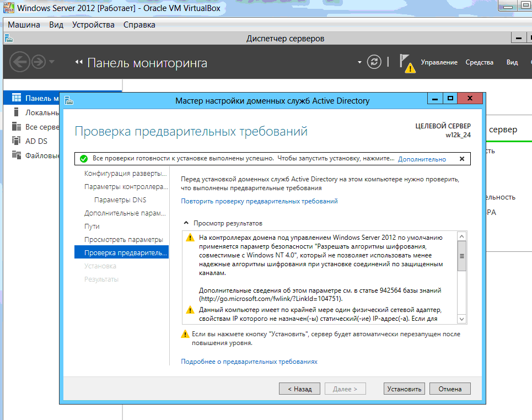This screenshot has height=420, width=532.
Task: Open navigation history dropdown next to forward arrow
Action: point(52,62)
